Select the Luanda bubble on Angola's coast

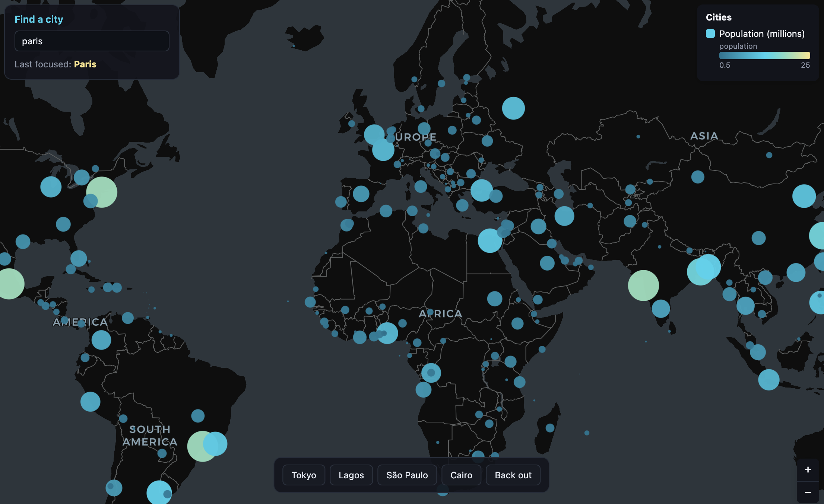(424, 390)
